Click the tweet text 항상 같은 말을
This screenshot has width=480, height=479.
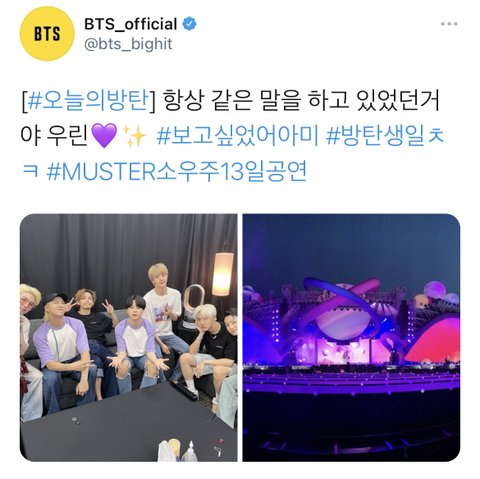(x=231, y=101)
